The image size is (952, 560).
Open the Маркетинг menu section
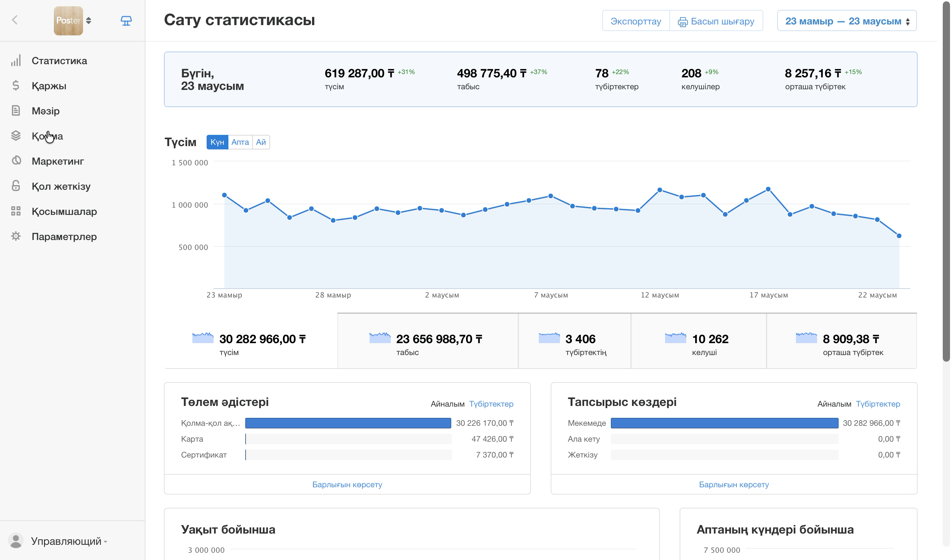[58, 161]
